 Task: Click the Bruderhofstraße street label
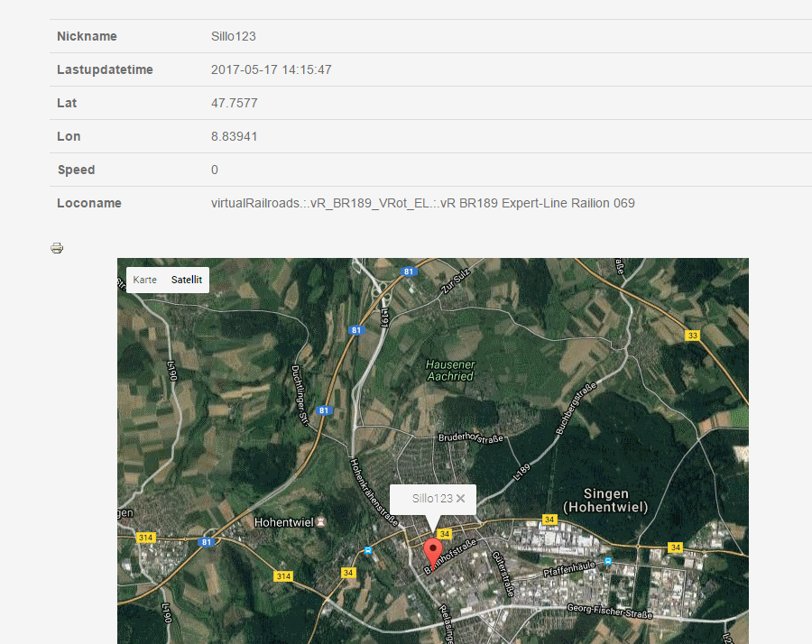point(470,437)
